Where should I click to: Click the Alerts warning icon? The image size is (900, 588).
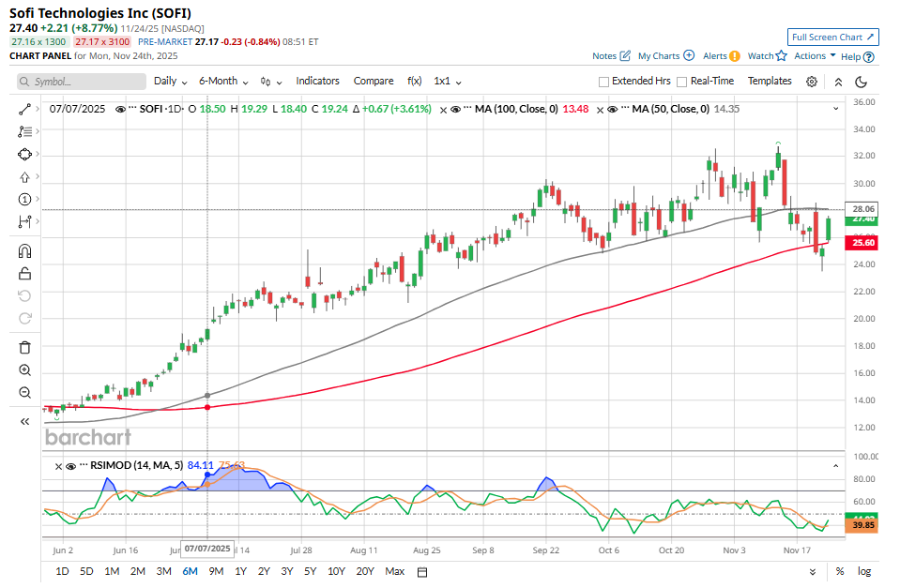734,56
